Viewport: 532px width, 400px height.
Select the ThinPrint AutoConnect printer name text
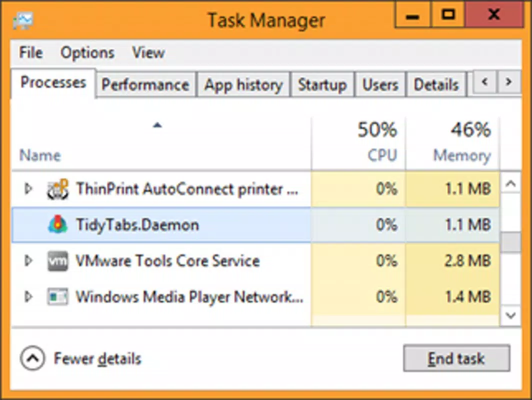(x=187, y=189)
